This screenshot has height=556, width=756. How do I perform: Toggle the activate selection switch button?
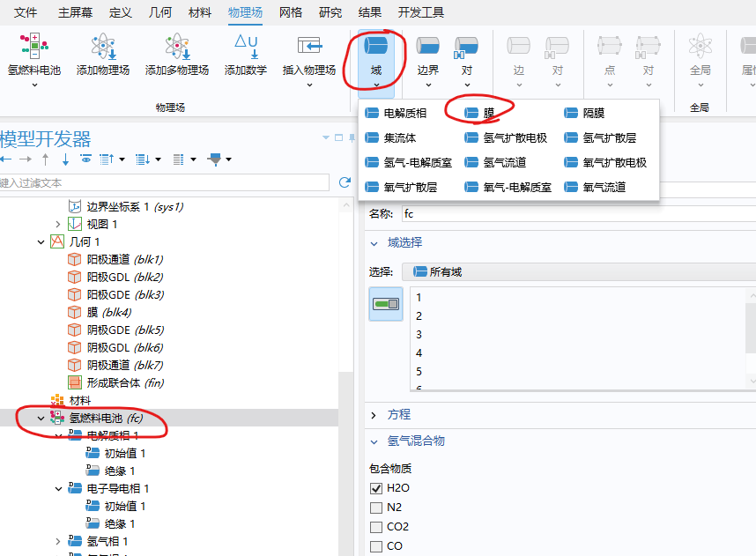386,304
